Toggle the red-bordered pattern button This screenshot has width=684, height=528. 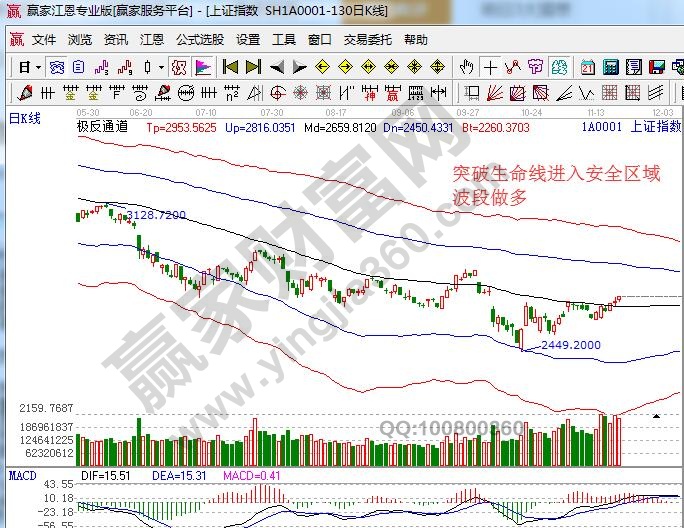[178, 67]
